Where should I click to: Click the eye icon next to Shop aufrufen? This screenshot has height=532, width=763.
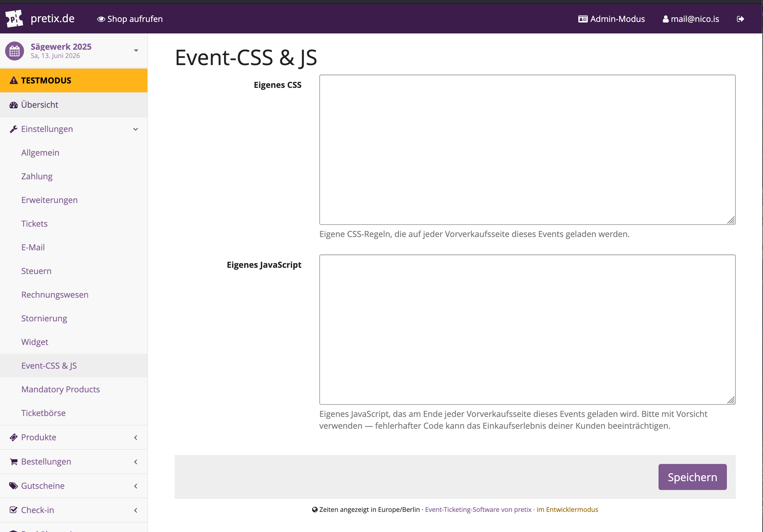pyautogui.click(x=101, y=19)
